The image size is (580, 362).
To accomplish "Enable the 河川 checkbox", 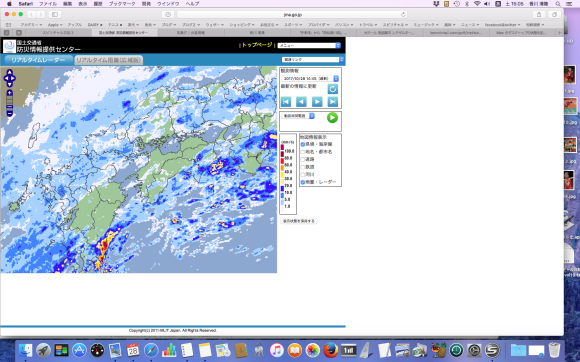I will click(303, 175).
